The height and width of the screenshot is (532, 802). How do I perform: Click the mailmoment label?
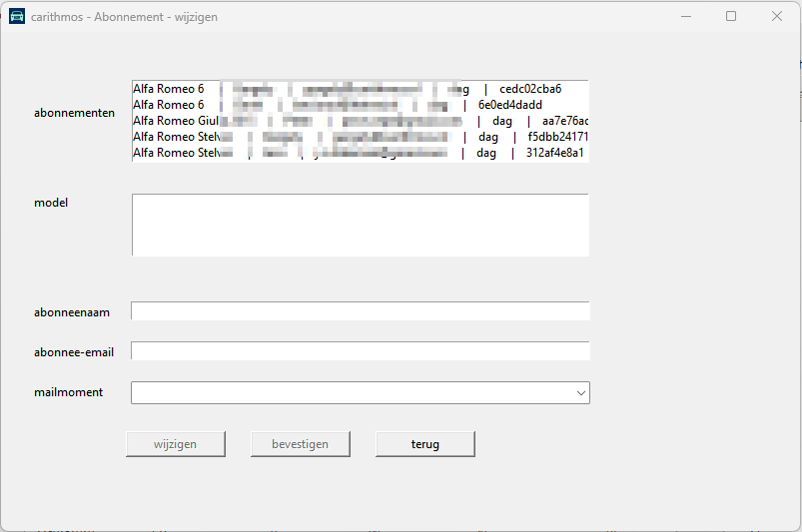click(x=68, y=392)
